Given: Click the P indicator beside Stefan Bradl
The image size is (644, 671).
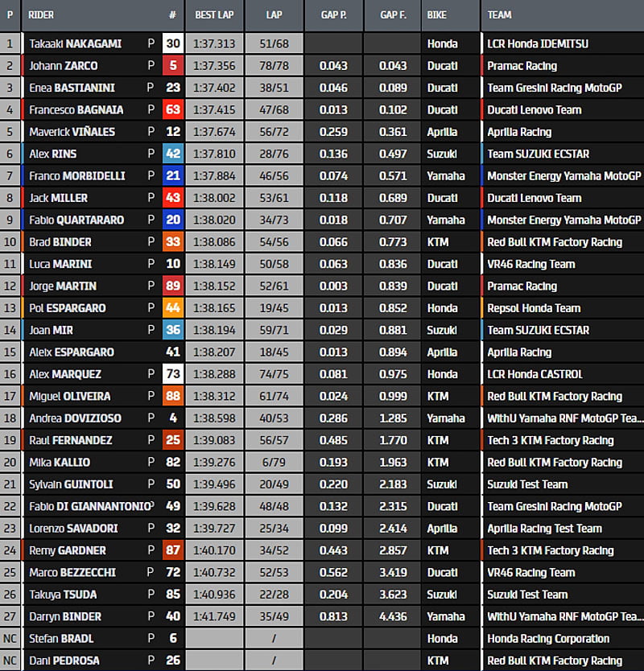Looking at the screenshot, I should click(151, 639).
